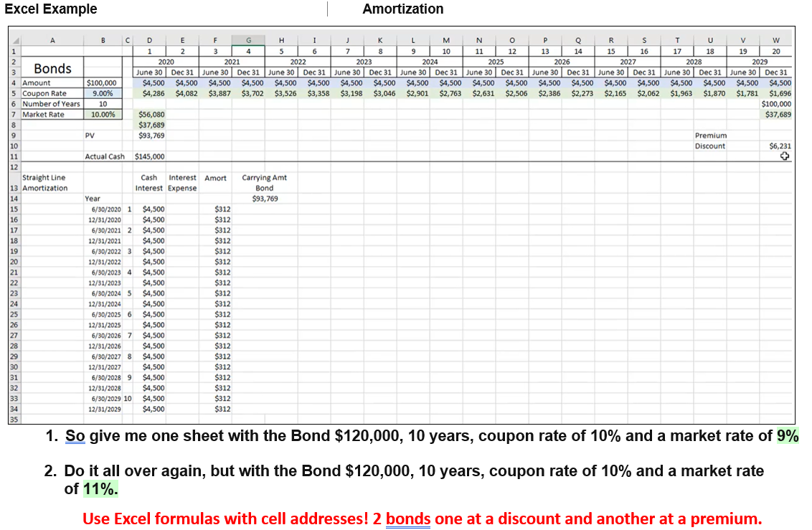Click the Straight Line Amortization heading
Screen dimensions: 812x530
44,183
